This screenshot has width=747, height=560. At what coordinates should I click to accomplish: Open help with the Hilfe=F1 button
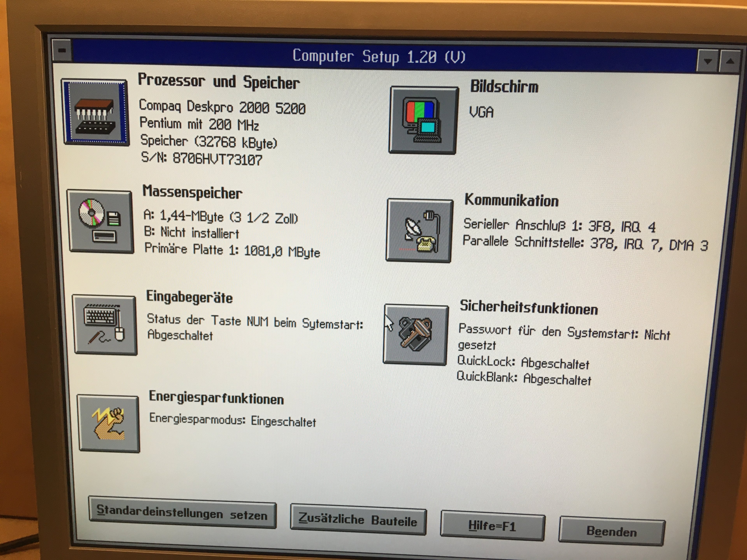(x=492, y=526)
